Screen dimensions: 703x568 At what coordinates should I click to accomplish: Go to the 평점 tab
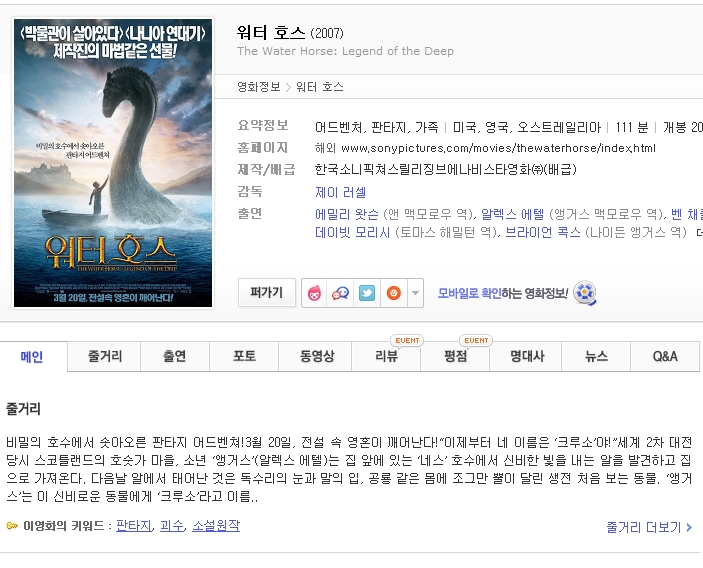(455, 356)
